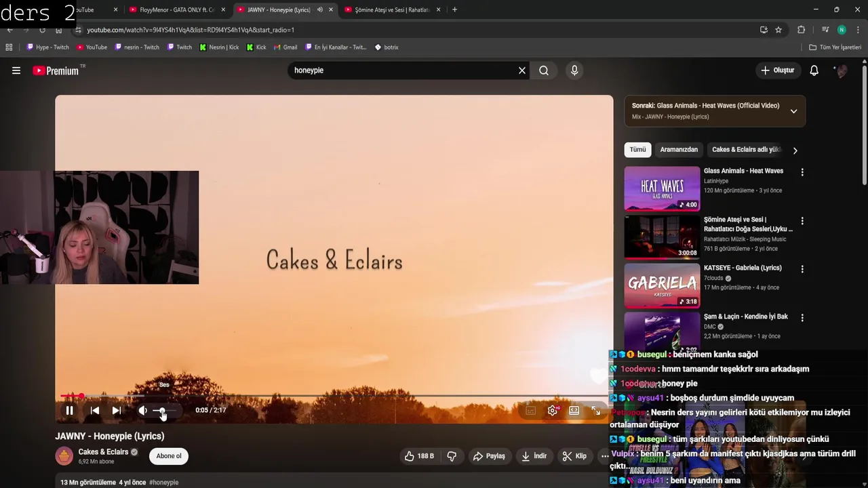Like the video (188 B)
The height and width of the screenshot is (488, 868).
pos(419,456)
